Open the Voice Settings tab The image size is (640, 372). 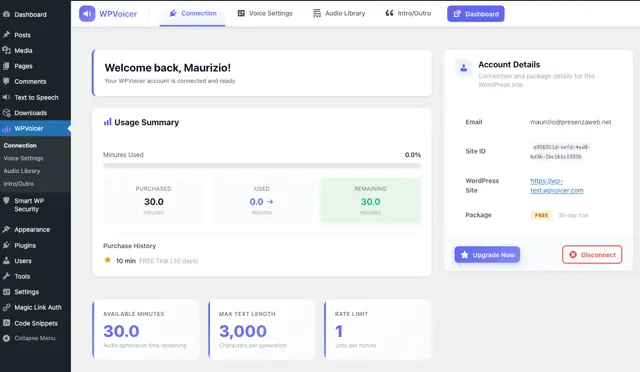click(265, 13)
